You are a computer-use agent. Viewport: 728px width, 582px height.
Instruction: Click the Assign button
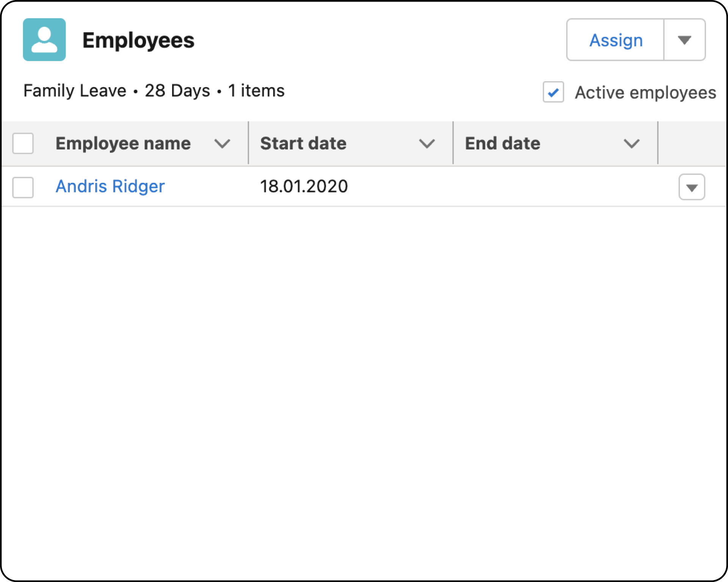(x=615, y=40)
